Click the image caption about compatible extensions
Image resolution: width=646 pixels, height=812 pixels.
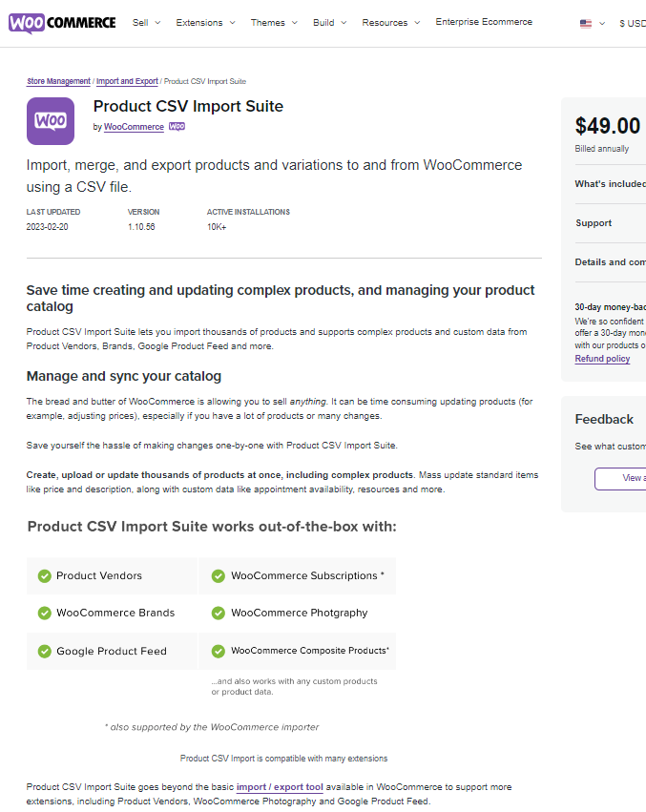click(284, 759)
